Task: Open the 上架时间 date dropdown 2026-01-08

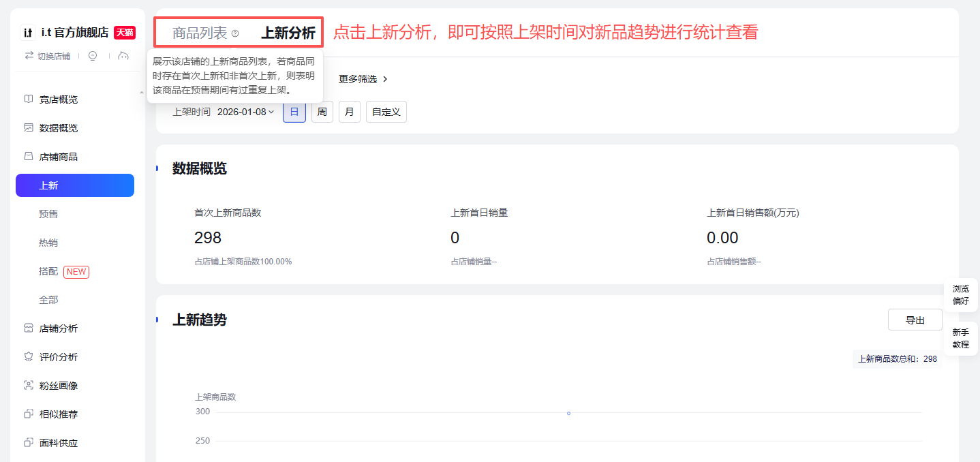Action: tap(246, 112)
